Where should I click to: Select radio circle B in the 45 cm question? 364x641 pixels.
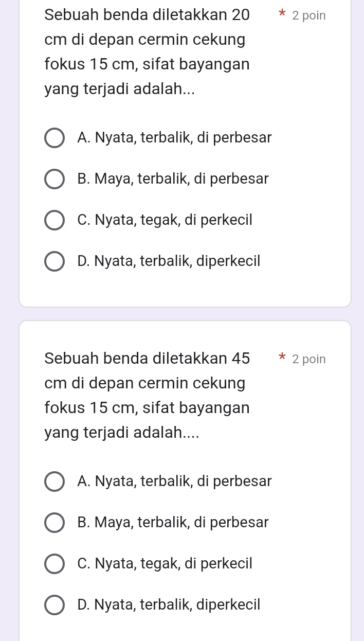pos(54,523)
